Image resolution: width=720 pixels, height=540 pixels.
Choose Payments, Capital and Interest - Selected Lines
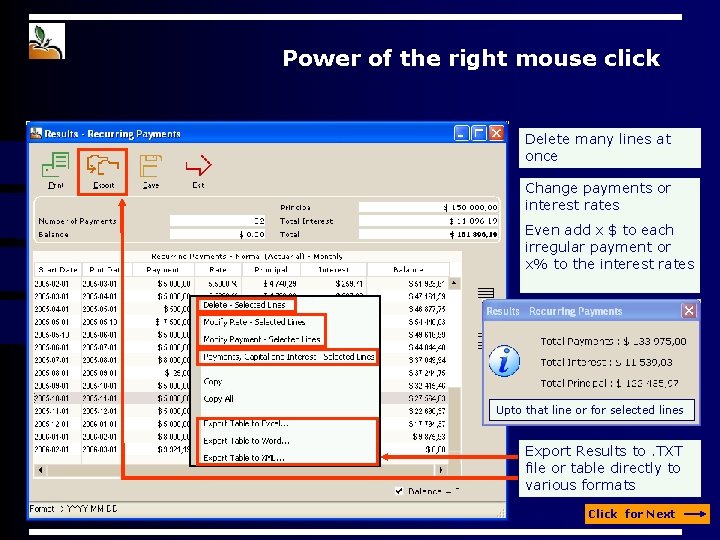tap(287, 357)
